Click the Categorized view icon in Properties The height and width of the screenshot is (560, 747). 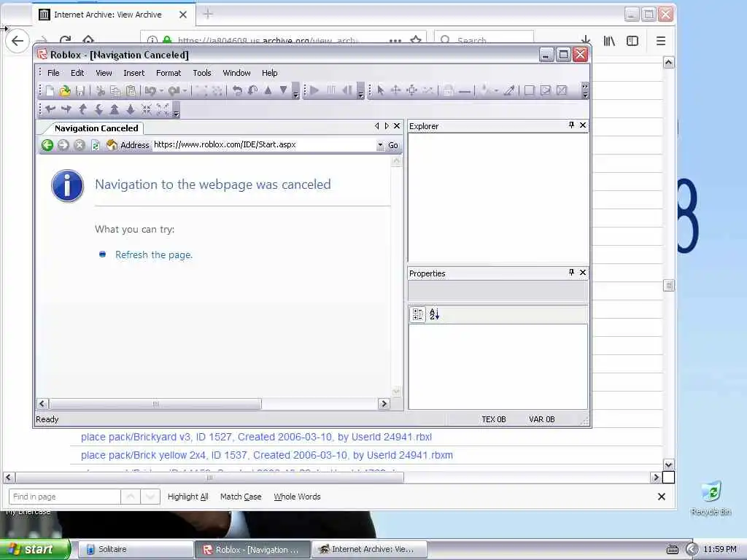pyautogui.click(x=418, y=314)
